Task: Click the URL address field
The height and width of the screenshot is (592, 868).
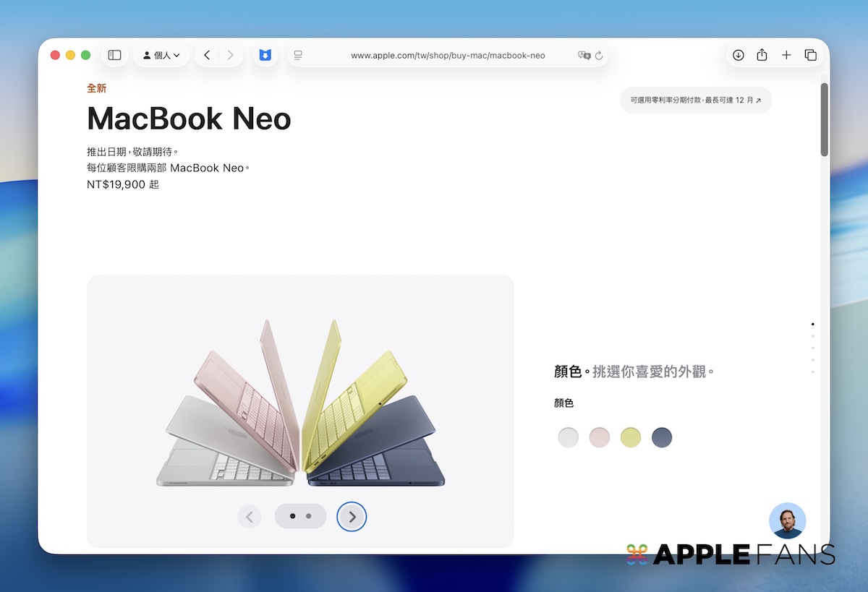Action: [x=447, y=55]
